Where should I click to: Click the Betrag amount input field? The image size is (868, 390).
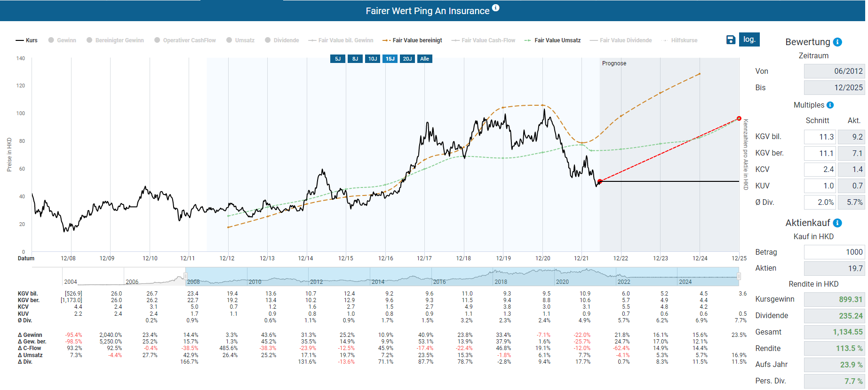click(834, 252)
